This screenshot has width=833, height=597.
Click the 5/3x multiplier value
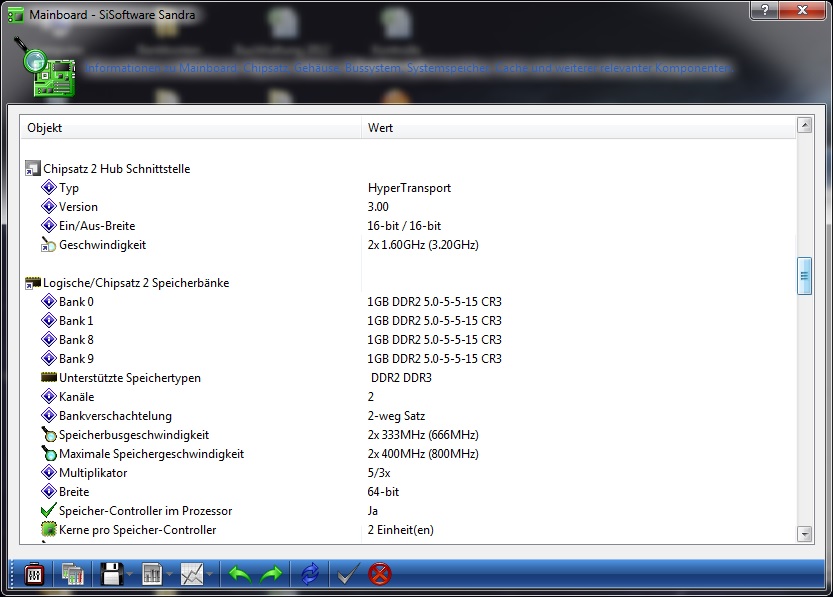click(x=379, y=473)
